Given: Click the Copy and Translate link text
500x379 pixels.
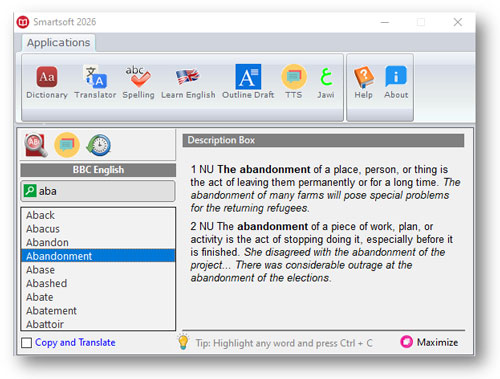Looking at the screenshot, I should (75, 342).
